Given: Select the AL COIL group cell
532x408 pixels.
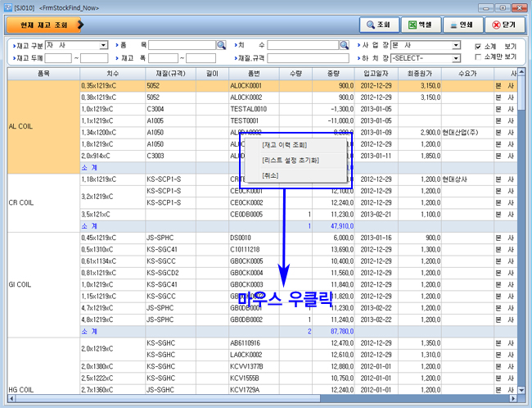Looking at the screenshot, I should point(43,127).
